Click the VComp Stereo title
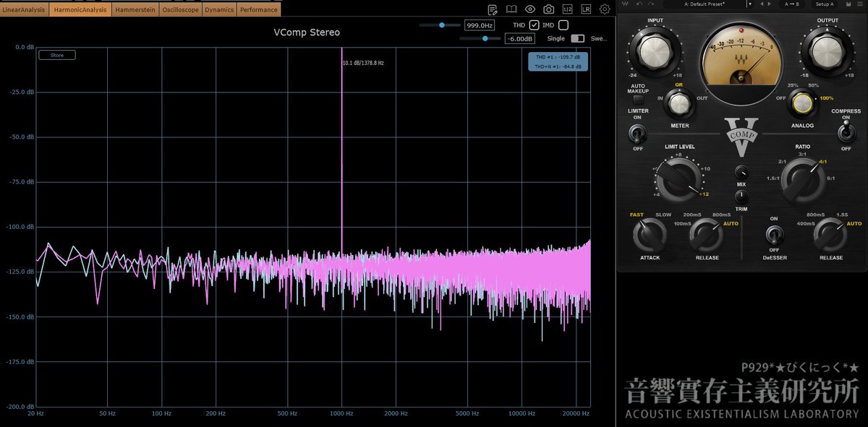The height and width of the screenshot is (427, 868). 307,33
